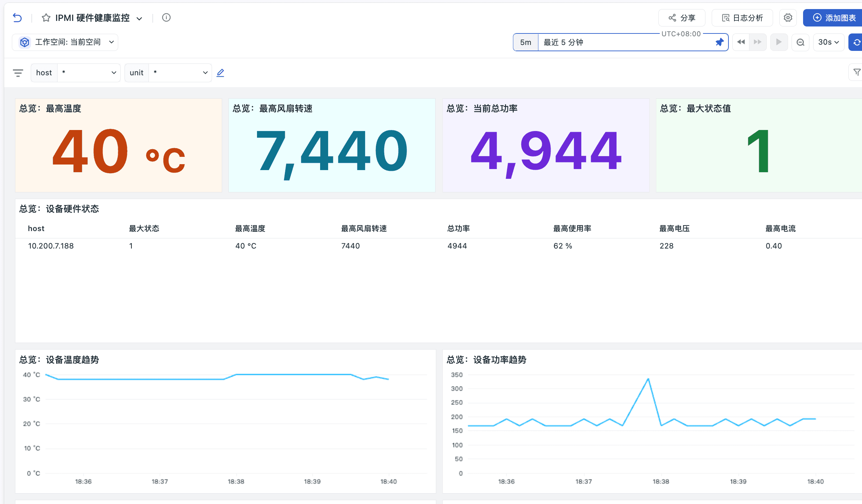Image resolution: width=862 pixels, height=504 pixels.
Task: Expand the 30s refresh interval dropdown
Action: pyautogui.click(x=829, y=42)
